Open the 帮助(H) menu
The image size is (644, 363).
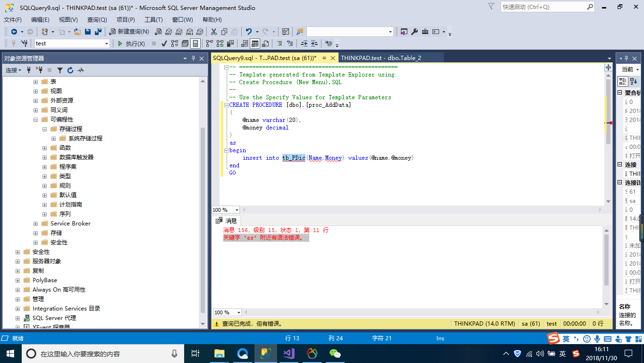[x=212, y=19]
